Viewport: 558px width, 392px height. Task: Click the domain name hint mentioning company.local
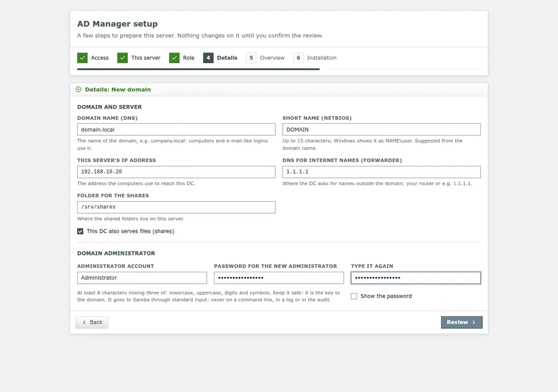173,144
